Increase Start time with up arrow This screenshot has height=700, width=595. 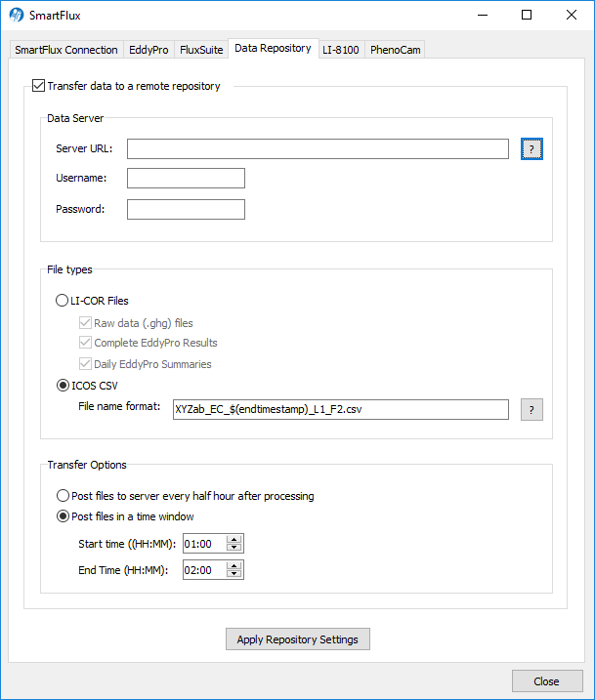point(234,539)
